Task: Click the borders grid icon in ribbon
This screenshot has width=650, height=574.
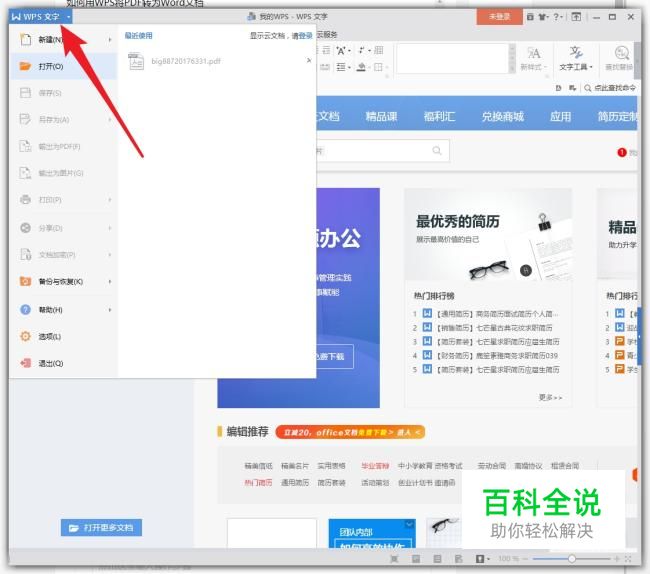Action: pyautogui.click(x=378, y=67)
